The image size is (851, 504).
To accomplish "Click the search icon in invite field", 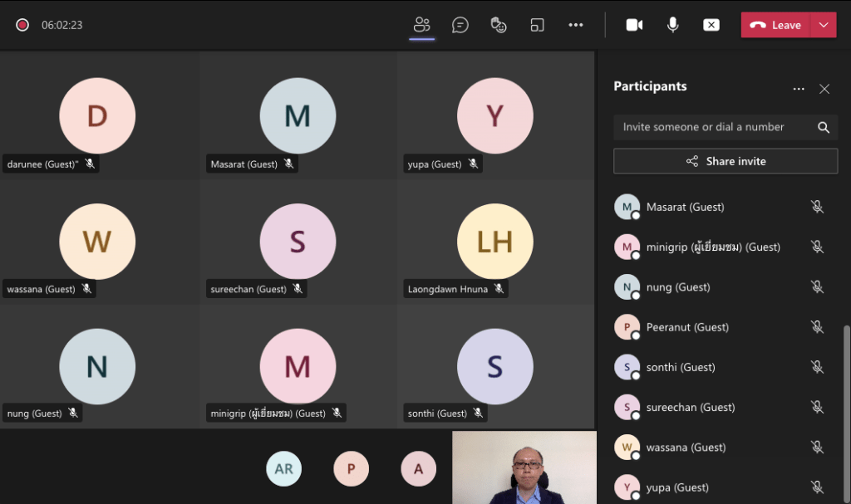I will (x=823, y=127).
